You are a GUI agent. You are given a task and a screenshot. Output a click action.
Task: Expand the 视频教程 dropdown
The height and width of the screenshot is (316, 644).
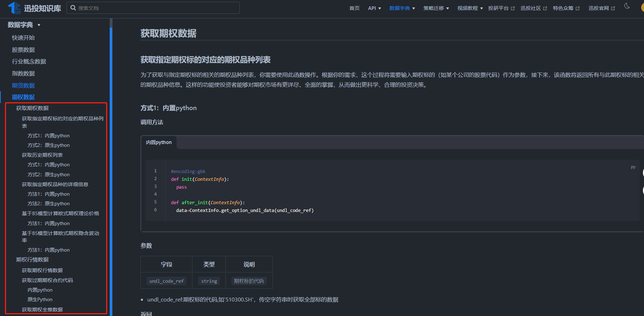pyautogui.click(x=470, y=8)
